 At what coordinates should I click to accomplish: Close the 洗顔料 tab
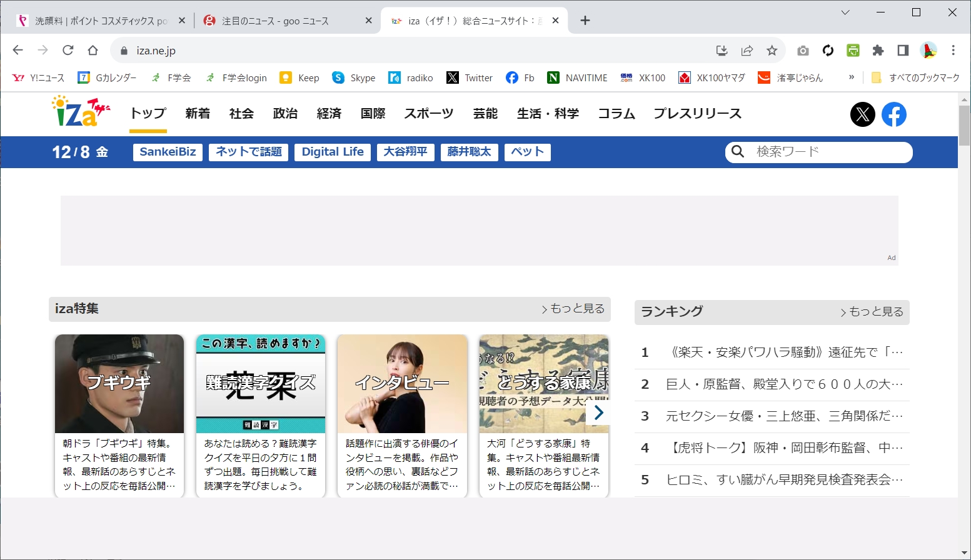point(182,21)
